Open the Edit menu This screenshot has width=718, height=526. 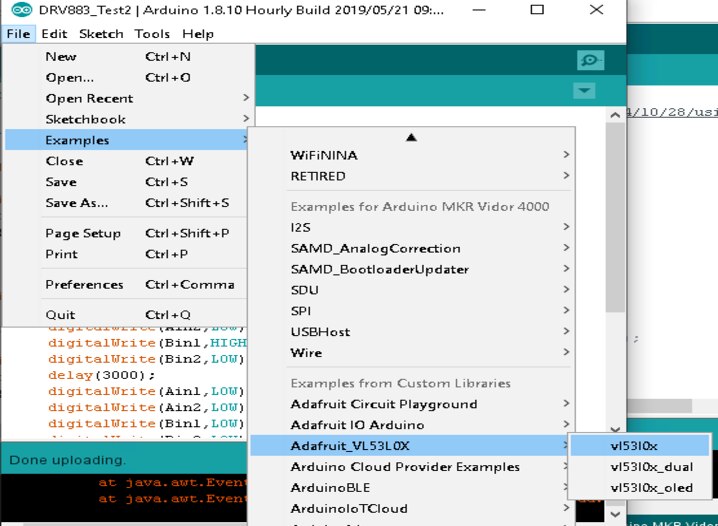coord(54,33)
